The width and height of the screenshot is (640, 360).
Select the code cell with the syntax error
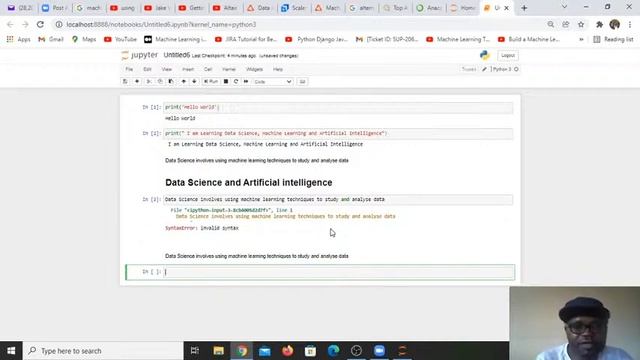(338, 200)
